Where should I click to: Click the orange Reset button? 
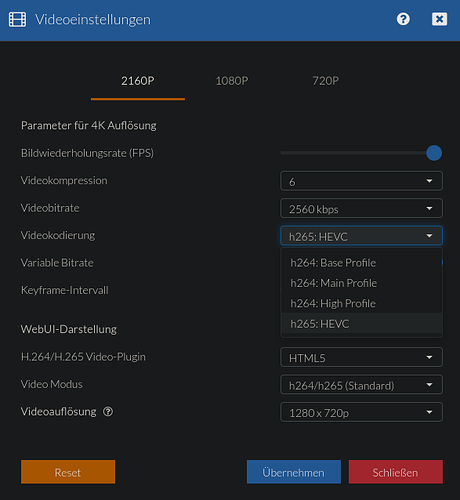[x=68, y=472]
